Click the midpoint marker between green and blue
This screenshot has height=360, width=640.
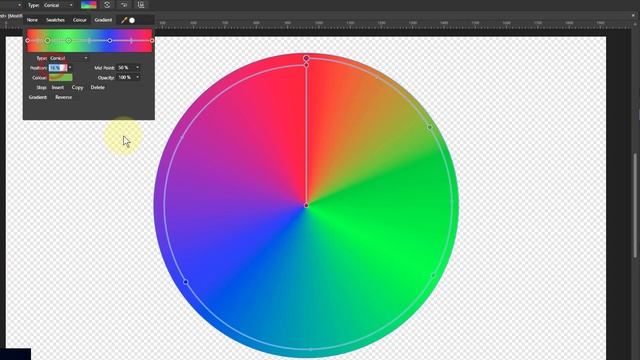(89, 40)
